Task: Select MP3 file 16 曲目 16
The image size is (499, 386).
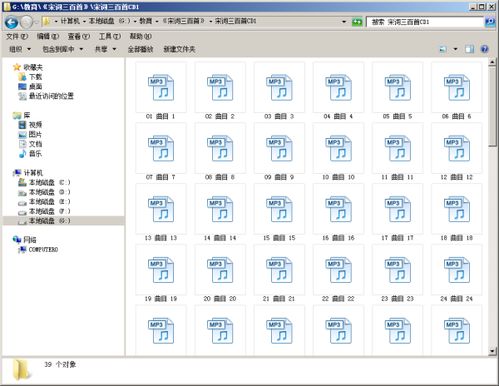Action: pyautogui.click(x=338, y=212)
